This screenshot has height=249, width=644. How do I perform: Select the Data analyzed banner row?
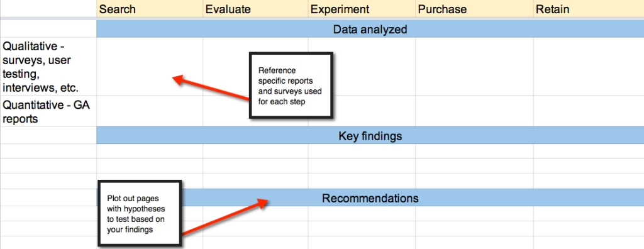pyautogui.click(x=370, y=29)
